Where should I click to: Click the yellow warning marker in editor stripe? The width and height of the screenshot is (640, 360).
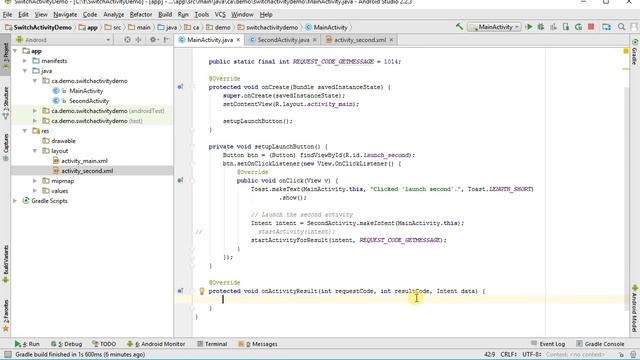(626, 51)
